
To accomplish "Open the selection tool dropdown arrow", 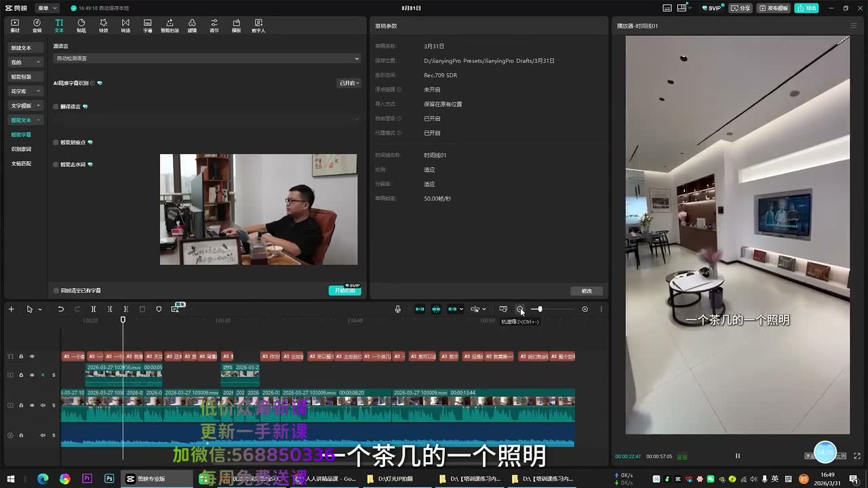I will point(39,309).
